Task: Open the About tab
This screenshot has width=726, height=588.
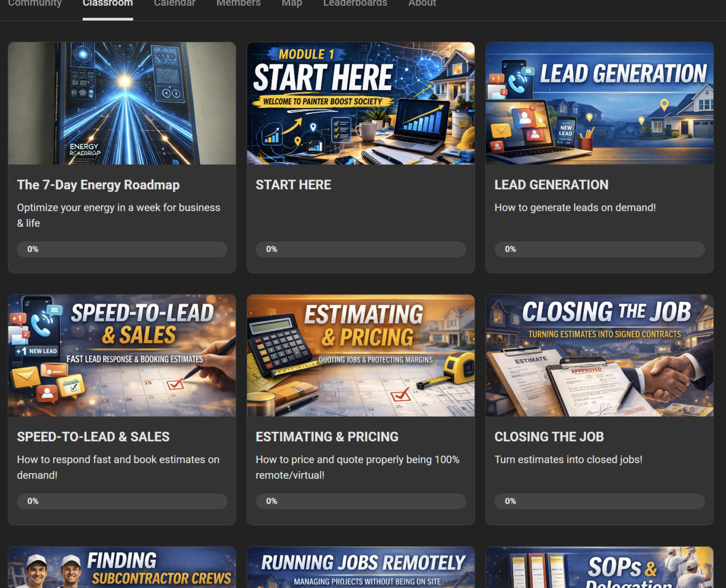Action: [422, 4]
